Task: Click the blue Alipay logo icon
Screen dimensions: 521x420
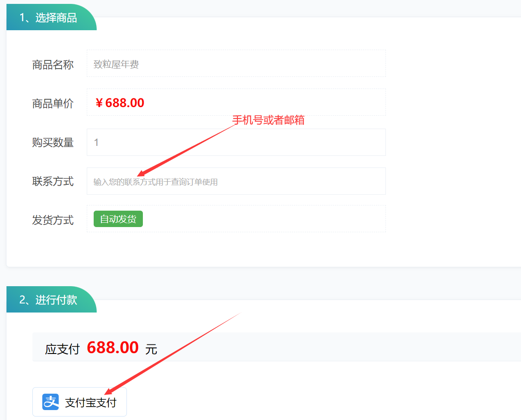Action: tap(51, 402)
